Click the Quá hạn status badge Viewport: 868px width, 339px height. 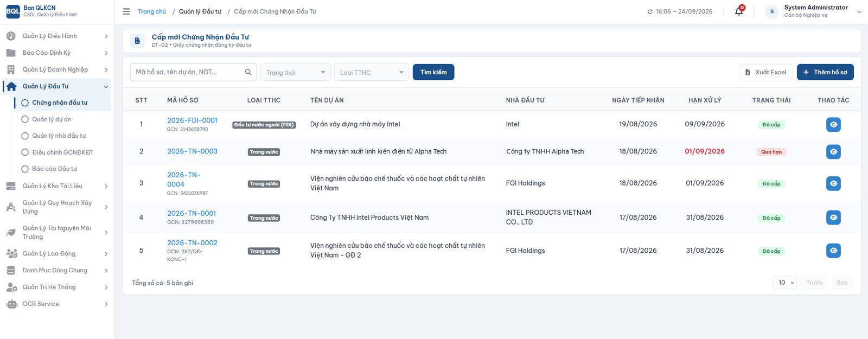pos(771,152)
